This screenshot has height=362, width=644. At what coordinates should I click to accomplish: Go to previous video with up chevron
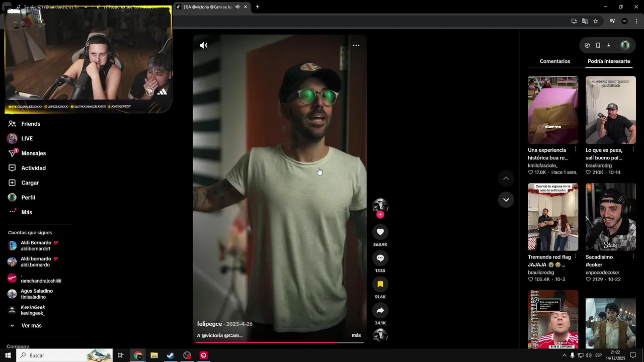point(506,178)
